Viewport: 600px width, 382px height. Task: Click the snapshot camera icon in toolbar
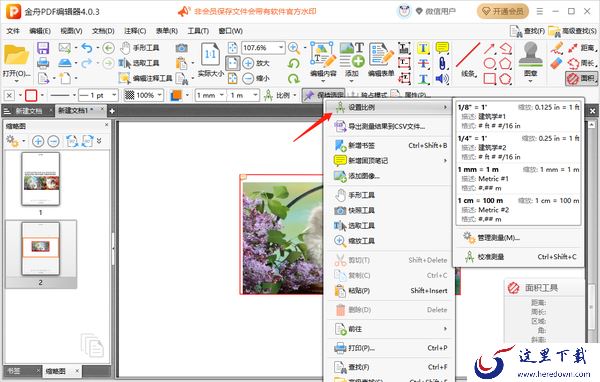click(x=181, y=48)
